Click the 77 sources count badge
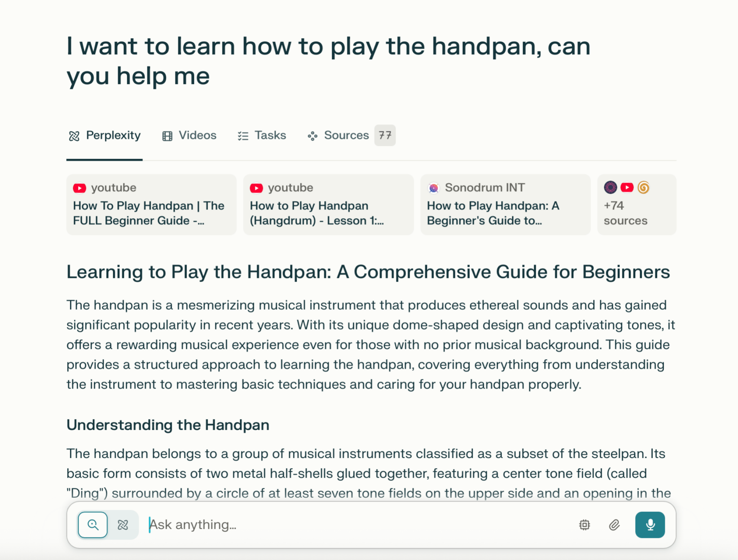Image resolution: width=738 pixels, height=560 pixels. [x=385, y=135]
